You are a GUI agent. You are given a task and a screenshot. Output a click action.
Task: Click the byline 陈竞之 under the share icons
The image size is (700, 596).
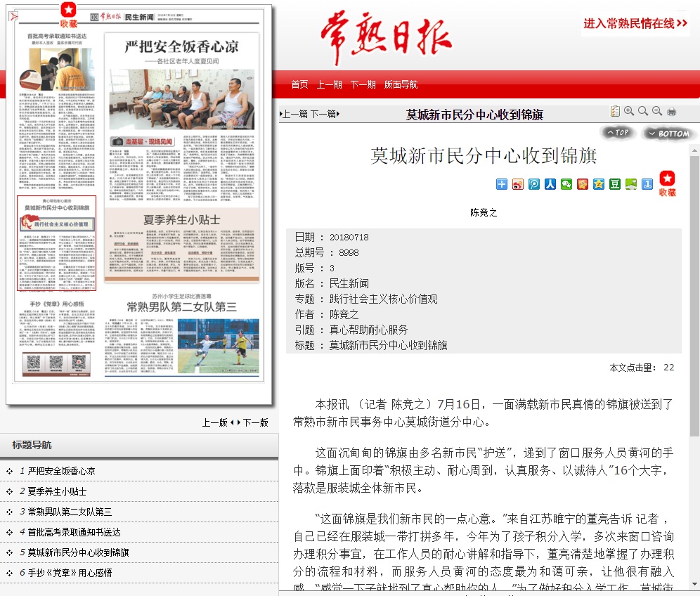[x=484, y=212]
